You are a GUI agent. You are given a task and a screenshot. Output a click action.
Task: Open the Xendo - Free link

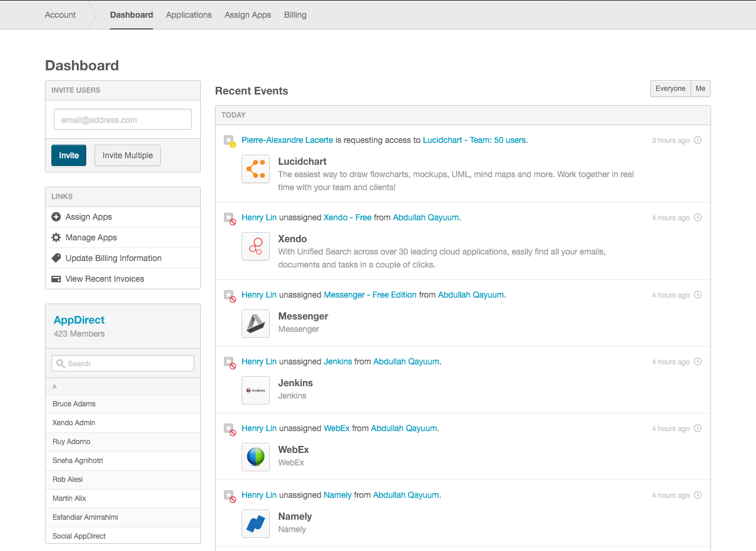pos(347,217)
